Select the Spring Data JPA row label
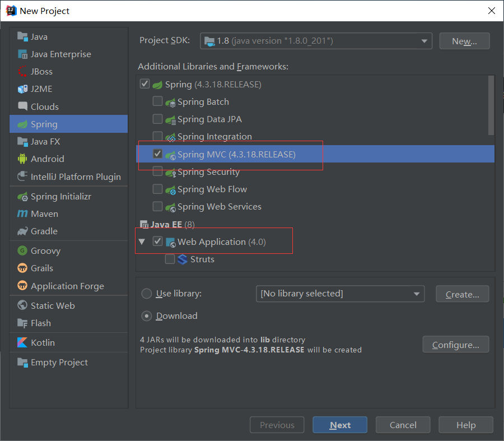The height and width of the screenshot is (441, 504). (x=209, y=119)
